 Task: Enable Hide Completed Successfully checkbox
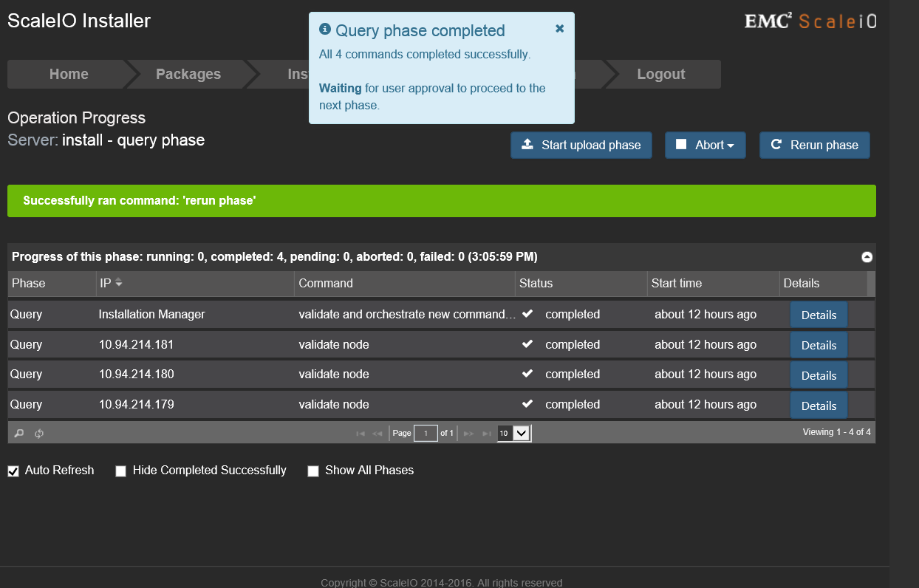(121, 471)
